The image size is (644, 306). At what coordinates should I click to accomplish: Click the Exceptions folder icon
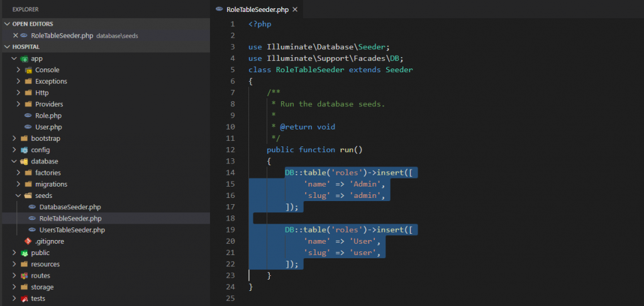[x=28, y=82]
